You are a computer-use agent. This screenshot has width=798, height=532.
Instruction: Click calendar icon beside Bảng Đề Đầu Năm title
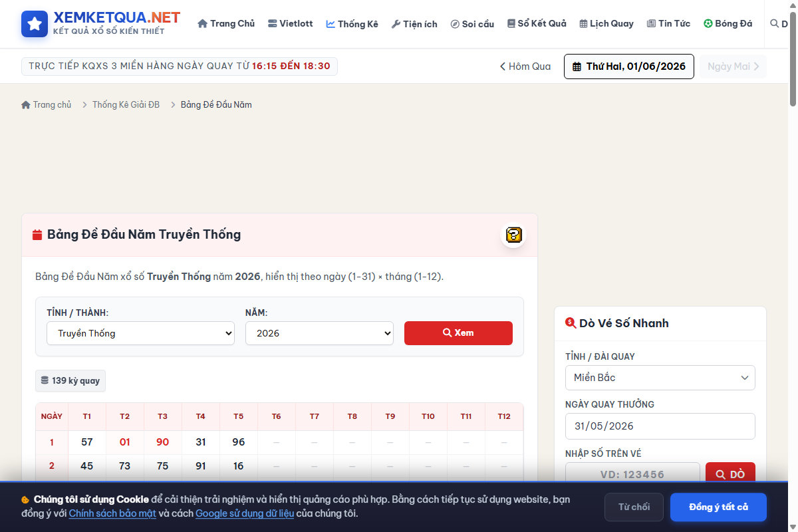click(x=37, y=235)
